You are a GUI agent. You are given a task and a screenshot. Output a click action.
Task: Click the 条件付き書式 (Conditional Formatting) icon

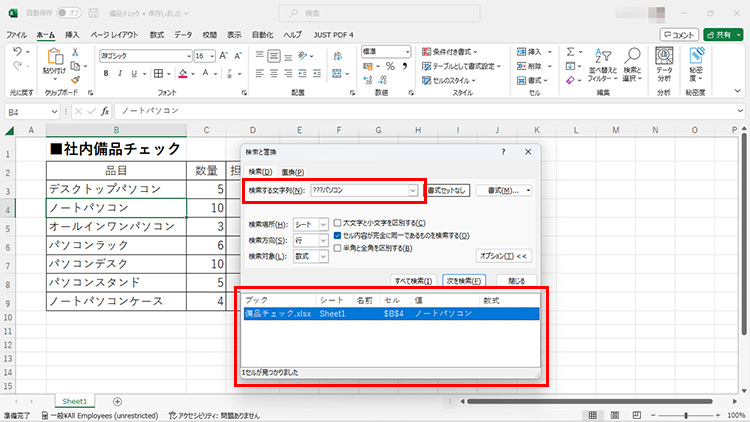[425, 51]
